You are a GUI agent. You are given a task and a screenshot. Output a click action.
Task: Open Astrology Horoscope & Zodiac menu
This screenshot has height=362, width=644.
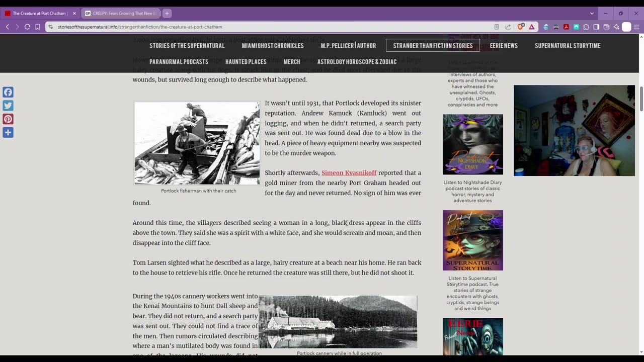click(357, 62)
